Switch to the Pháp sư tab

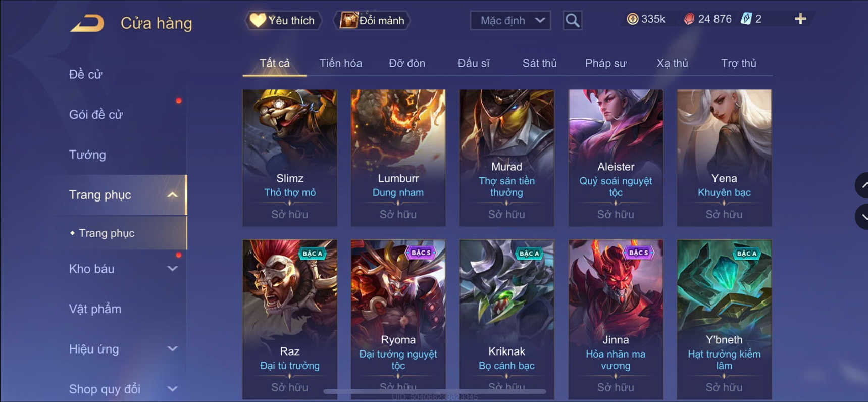pyautogui.click(x=605, y=63)
